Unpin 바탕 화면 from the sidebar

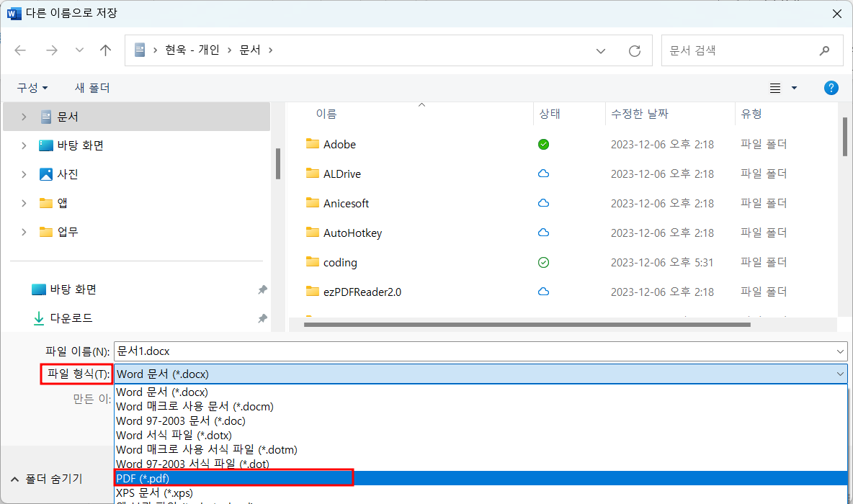point(262,289)
